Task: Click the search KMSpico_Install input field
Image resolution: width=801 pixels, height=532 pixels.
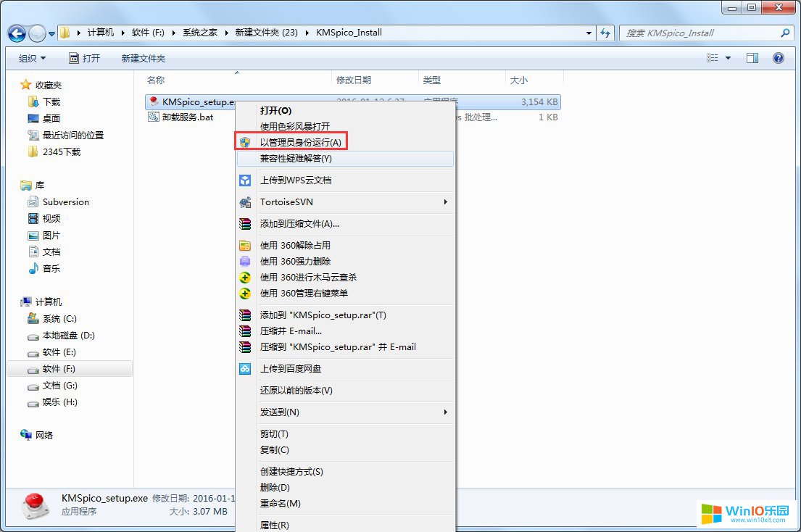Action: (699, 33)
